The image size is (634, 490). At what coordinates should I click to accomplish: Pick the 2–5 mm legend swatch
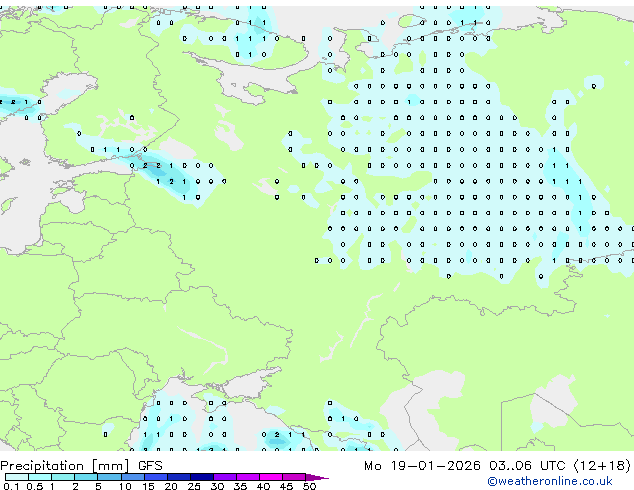[86, 477]
